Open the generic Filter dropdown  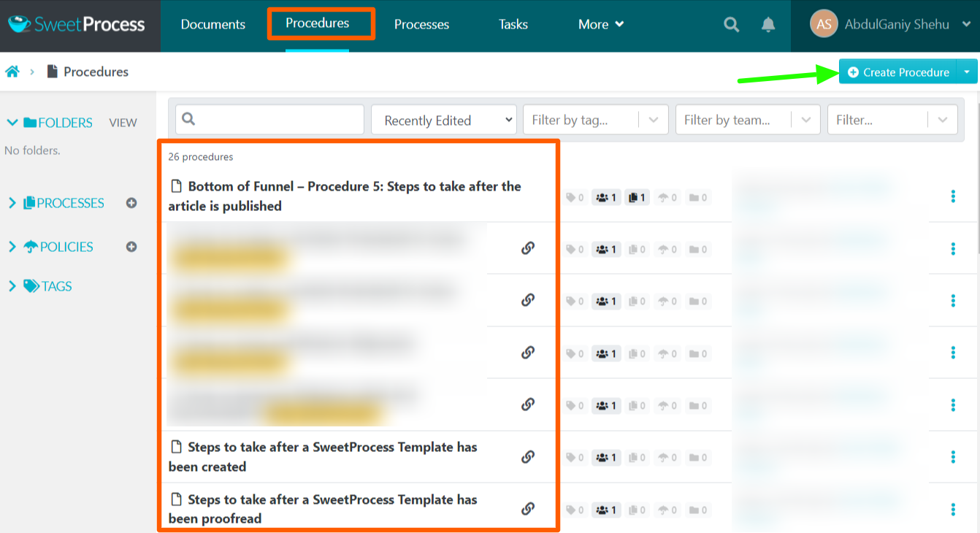(x=892, y=120)
